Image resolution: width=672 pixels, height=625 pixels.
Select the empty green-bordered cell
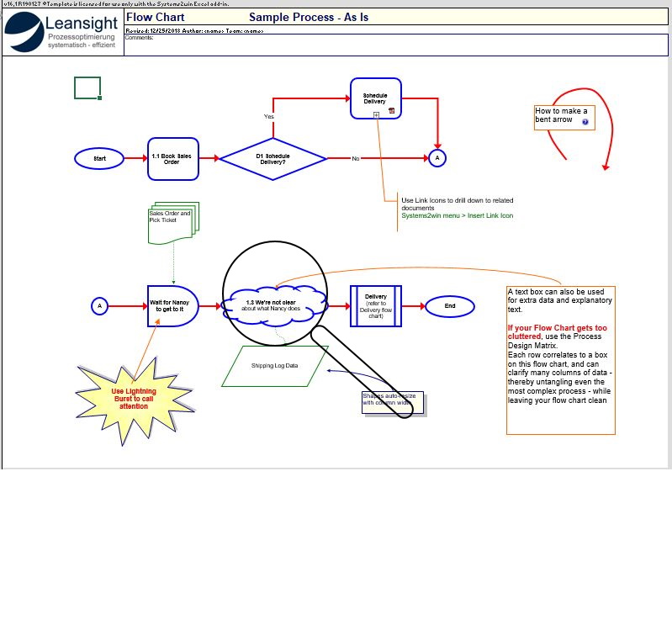coord(87,87)
